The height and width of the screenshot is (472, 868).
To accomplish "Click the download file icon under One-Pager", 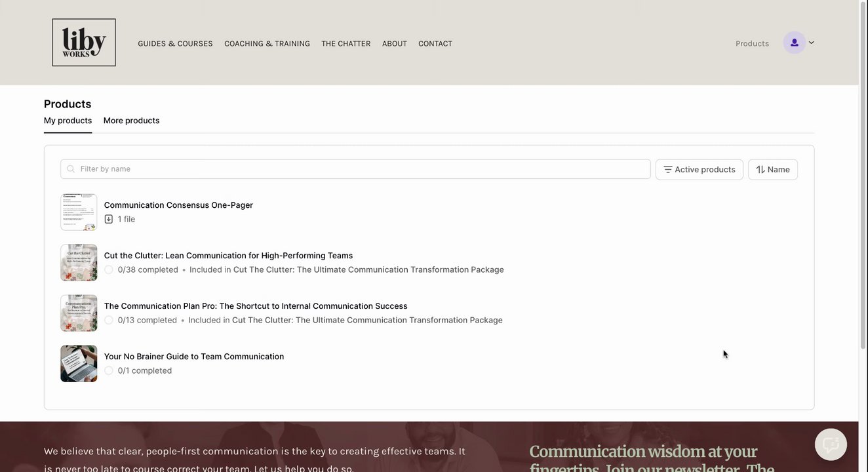I will pos(109,219).
